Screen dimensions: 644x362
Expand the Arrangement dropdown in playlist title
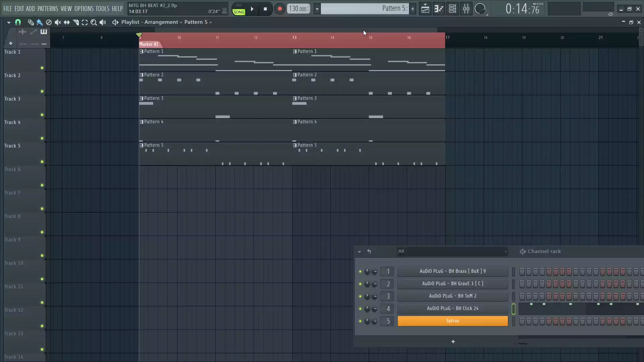pyautogui.click(x=181, y=22)
